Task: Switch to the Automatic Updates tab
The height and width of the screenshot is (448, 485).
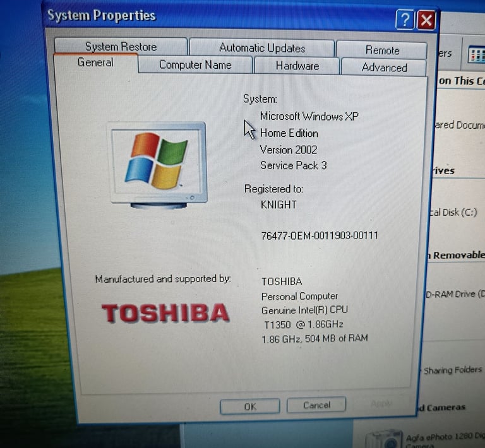Action: 262,48
